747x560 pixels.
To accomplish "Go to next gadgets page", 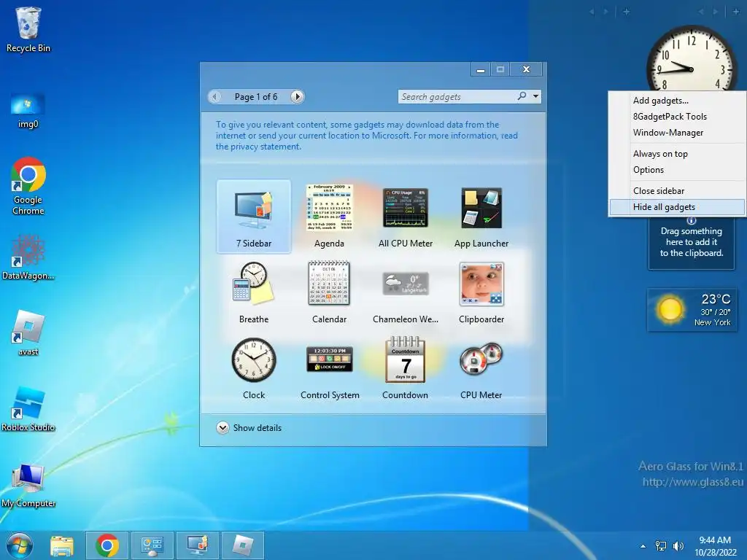I will [298, 97].
